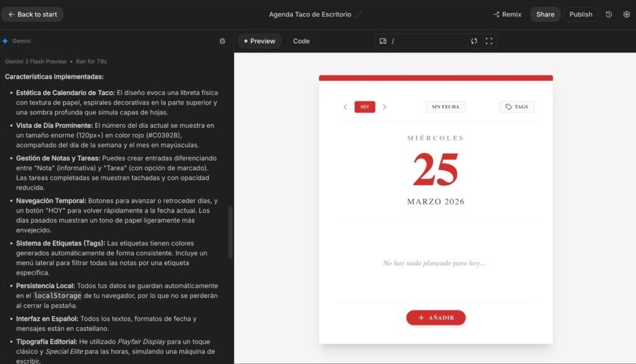Open version history clock icon

tap(607, 14)
